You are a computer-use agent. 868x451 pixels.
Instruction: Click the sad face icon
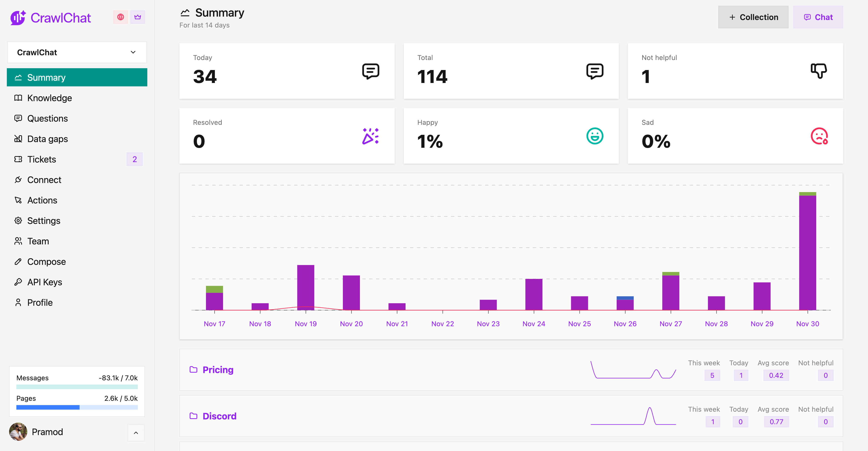pyautogui.click(x=819, y=136)
